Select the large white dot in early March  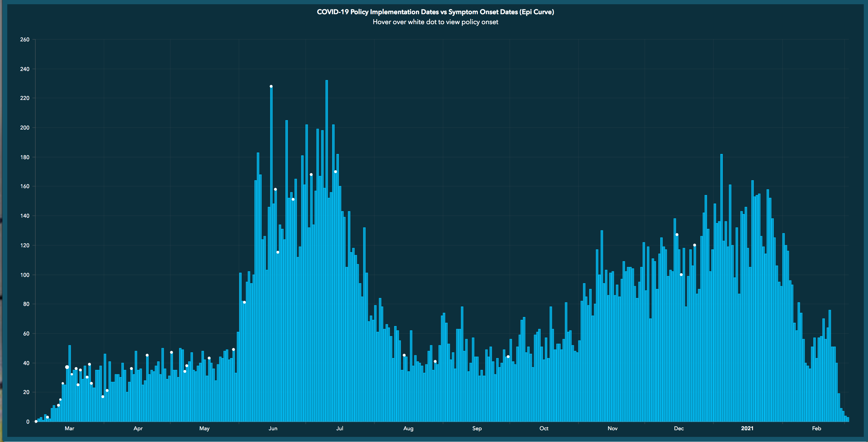[x=67, y=367]
